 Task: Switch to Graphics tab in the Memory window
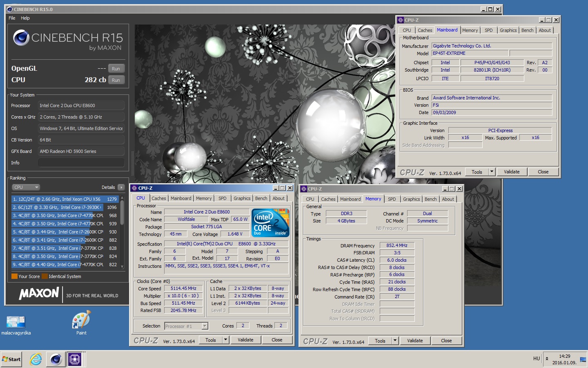click(412, 199)
